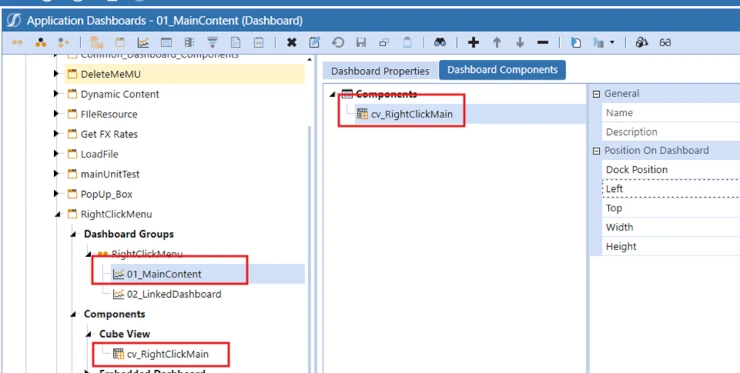740x373 pixels.
Task: Click the window-shaped component toolbar icon
Action: point(166,42)
